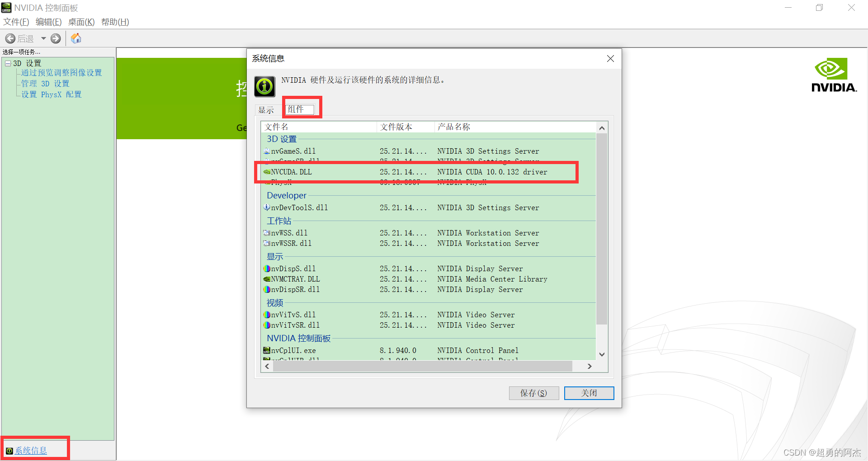Click the nvDispSR.dll file icon
This screenshot has height=461, width=868.
point(267,290)
